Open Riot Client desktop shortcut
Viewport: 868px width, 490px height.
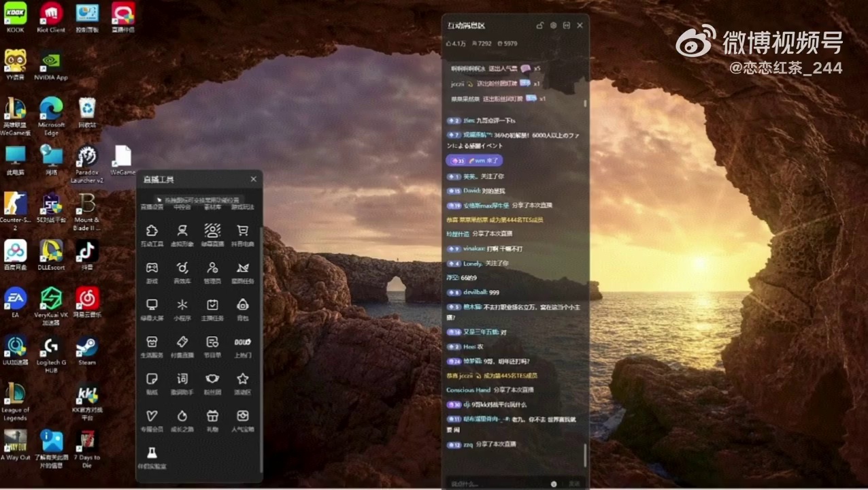coord(51,18)
